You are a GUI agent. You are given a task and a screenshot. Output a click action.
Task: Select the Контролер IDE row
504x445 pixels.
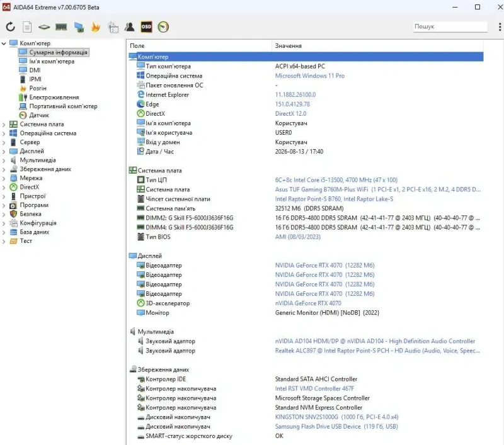point(306,379)
